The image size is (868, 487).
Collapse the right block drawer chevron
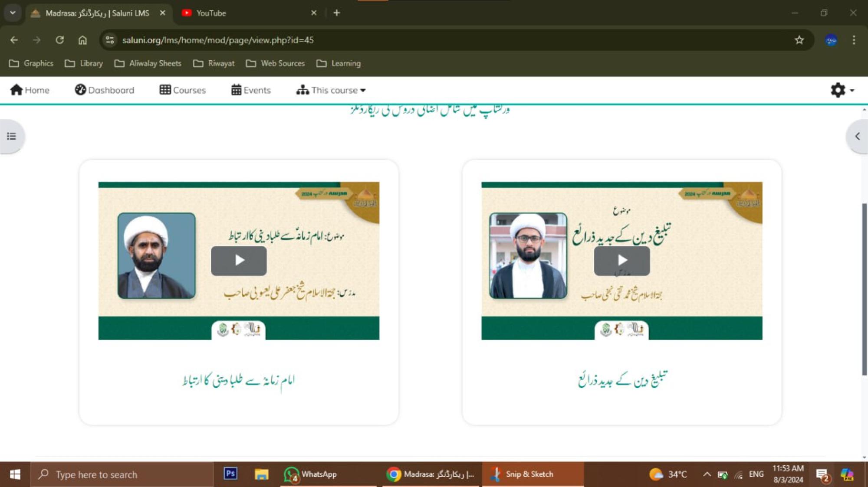[x=857, y=136]
